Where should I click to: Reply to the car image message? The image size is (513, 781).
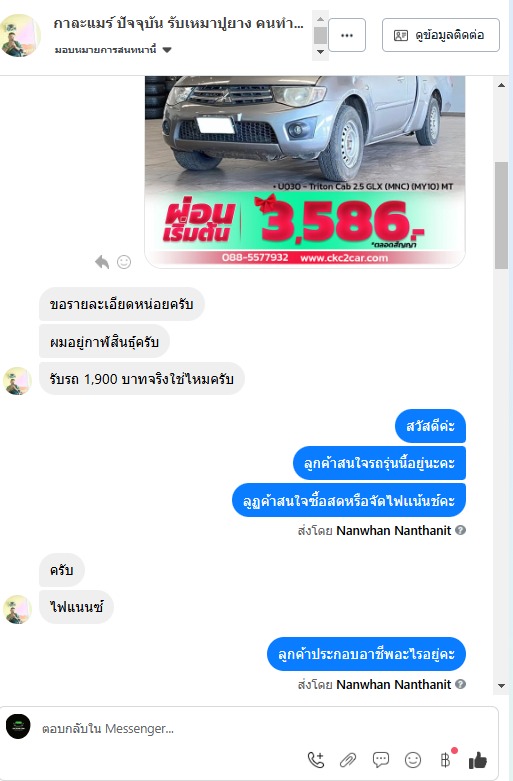(x=102, y=262)
